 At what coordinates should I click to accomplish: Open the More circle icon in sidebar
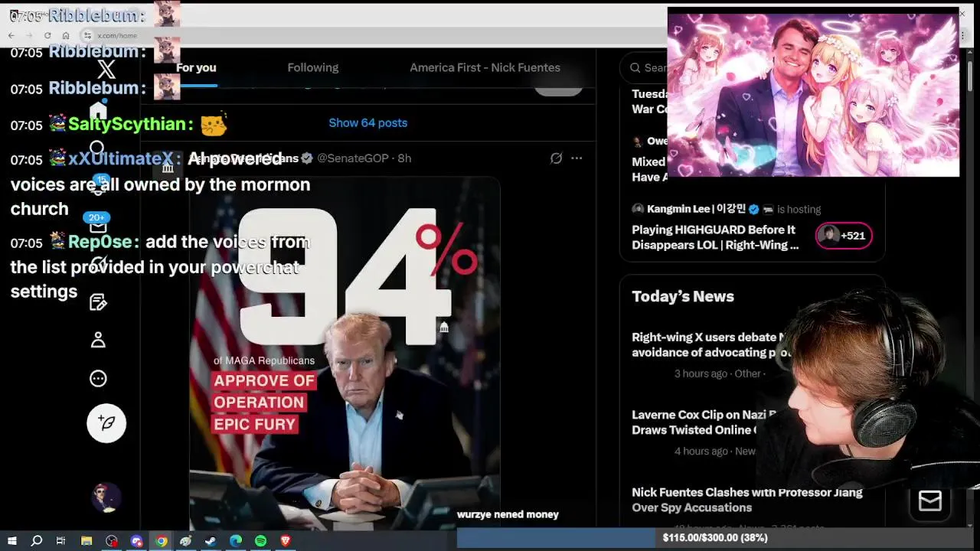click(x=98, y=379)
